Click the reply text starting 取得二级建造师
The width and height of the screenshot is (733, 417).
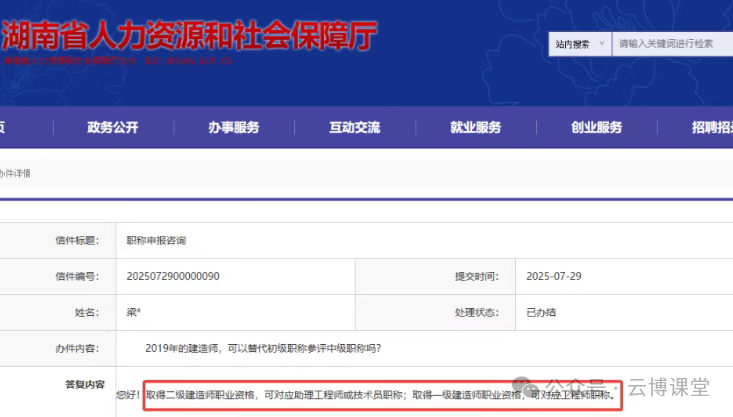381,395
